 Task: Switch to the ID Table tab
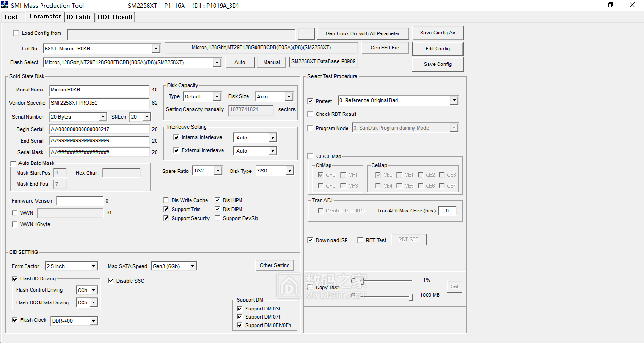pyautogui.click(x=79, y=17)
